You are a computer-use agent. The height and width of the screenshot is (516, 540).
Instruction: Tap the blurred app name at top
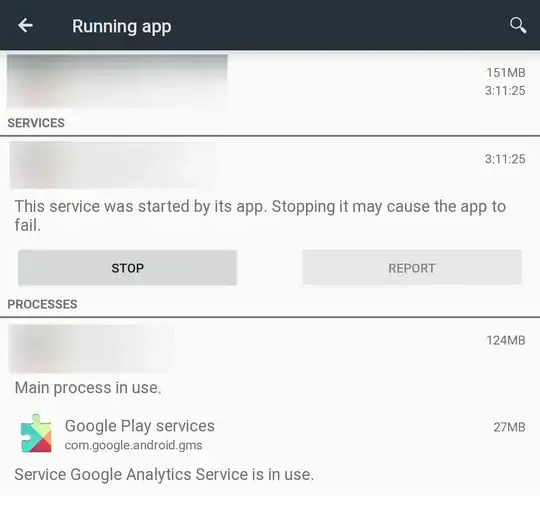[x=117, y=82]
